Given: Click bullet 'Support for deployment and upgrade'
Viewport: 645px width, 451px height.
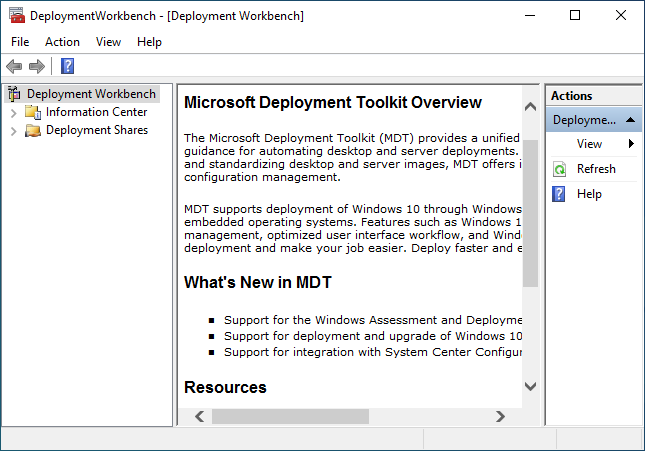Looking at the screenshot, I should click(x=373, y=336).
